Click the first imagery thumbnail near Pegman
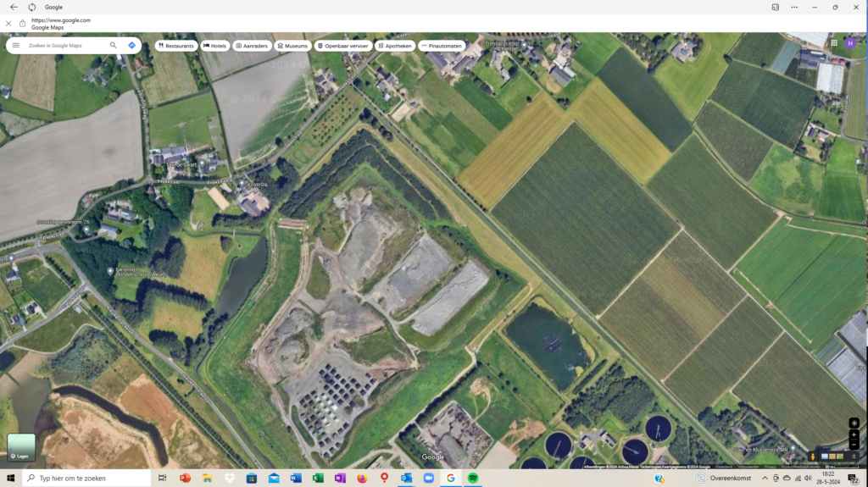The image size is (868, 487). pyautogui.click(x=825, y=457)
